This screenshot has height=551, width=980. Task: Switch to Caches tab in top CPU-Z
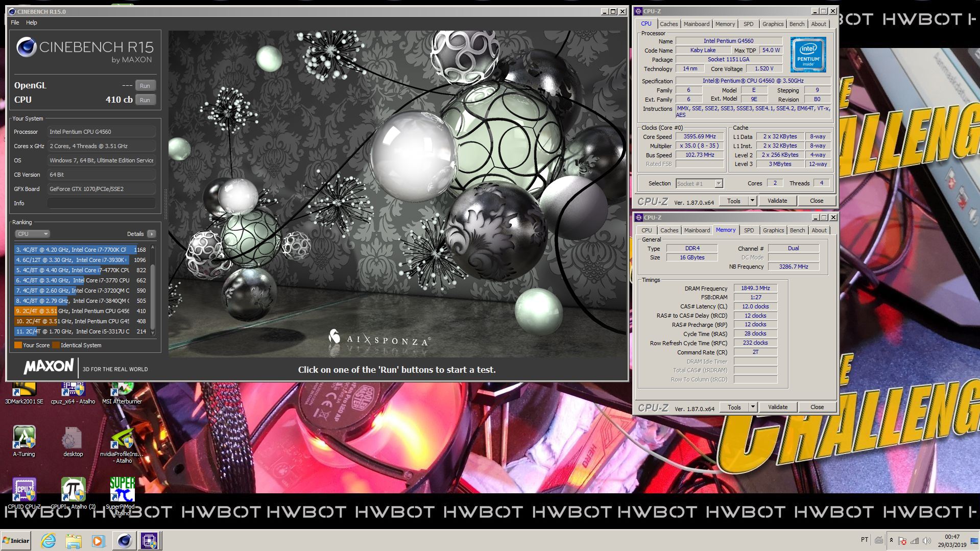pos(668,24)
